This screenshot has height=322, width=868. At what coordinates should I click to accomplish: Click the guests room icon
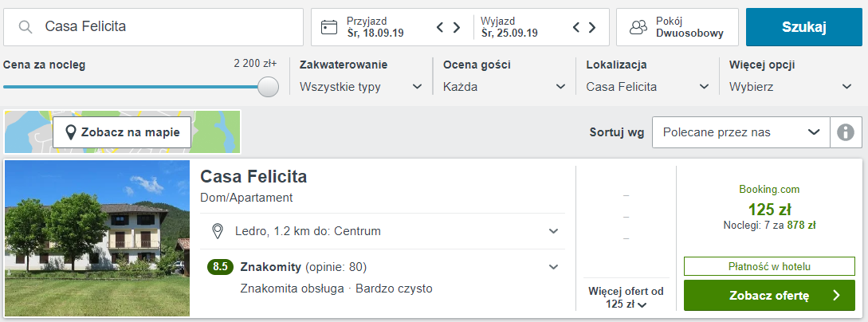pyautogui.click(x=638, y=27)
